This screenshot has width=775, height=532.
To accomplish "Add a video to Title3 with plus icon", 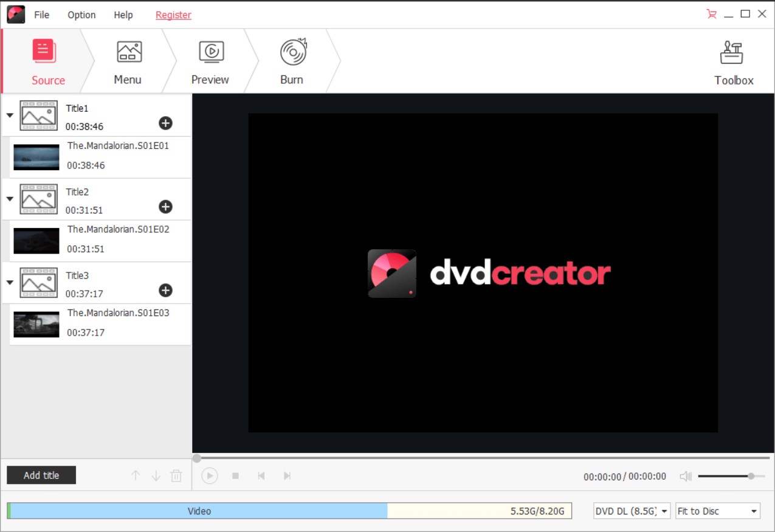I will point(165,291).
